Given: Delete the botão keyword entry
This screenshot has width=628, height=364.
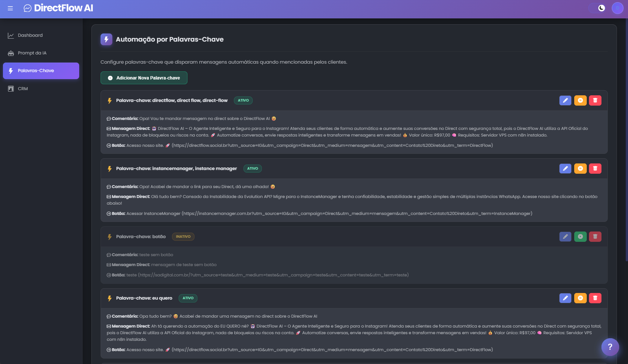Looking at the screenshot, I should coord(595,237).
